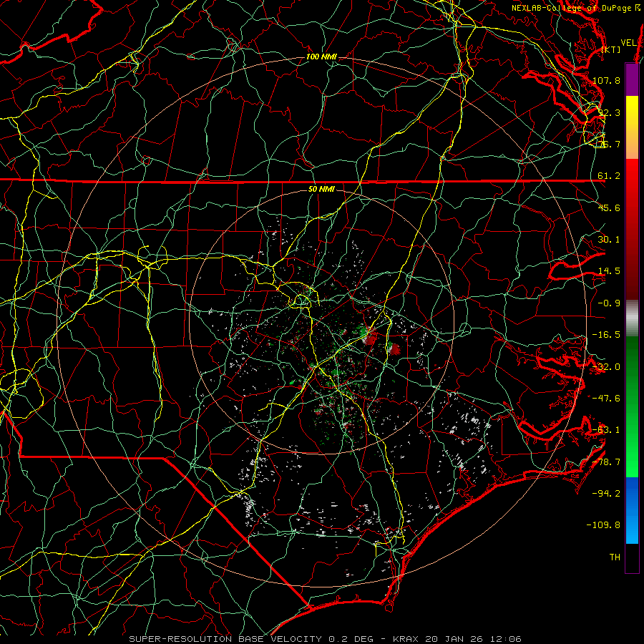
Task: Click the 0.2 DEG elevation text
Action: (351, 639)
